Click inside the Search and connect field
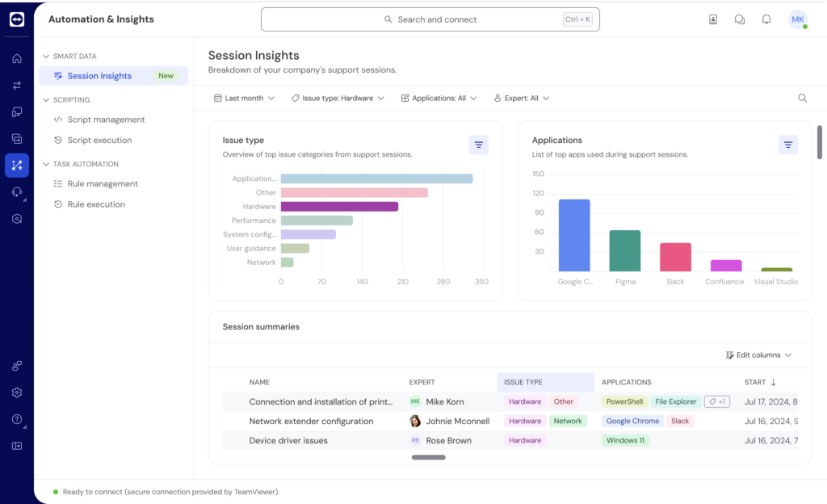 430,19
